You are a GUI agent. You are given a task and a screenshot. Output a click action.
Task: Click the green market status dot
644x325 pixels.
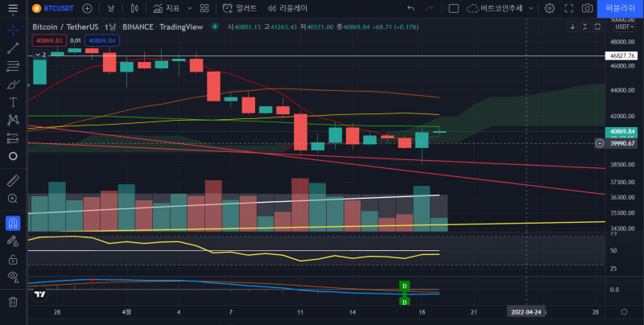tap(214, 27)
